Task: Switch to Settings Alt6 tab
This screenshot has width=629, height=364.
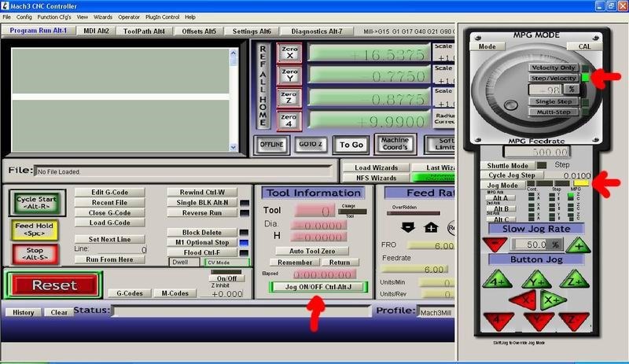Action: [252, 31]
